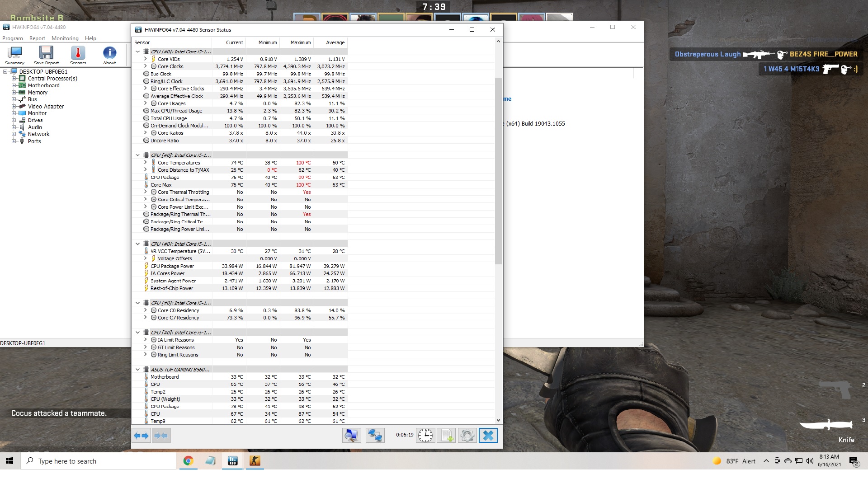This screenshot has width=868, height=488.
Task: Open the HWiNFO icon in the taskbar
Action: click(233, 461)
